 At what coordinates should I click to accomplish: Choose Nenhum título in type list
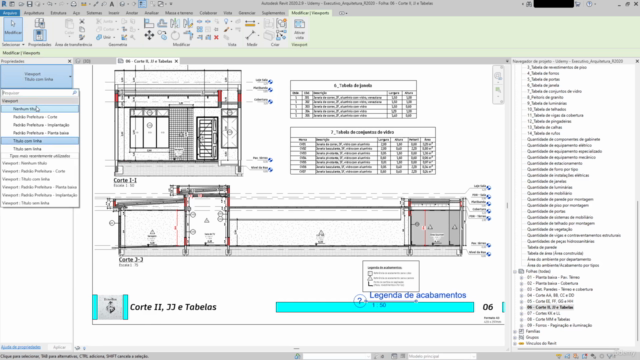40,109
